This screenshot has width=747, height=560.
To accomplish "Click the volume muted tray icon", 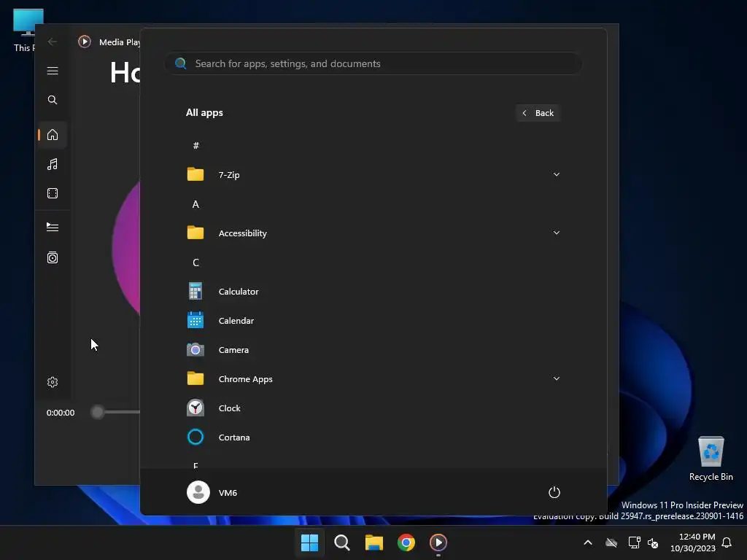I will [653, 542].
